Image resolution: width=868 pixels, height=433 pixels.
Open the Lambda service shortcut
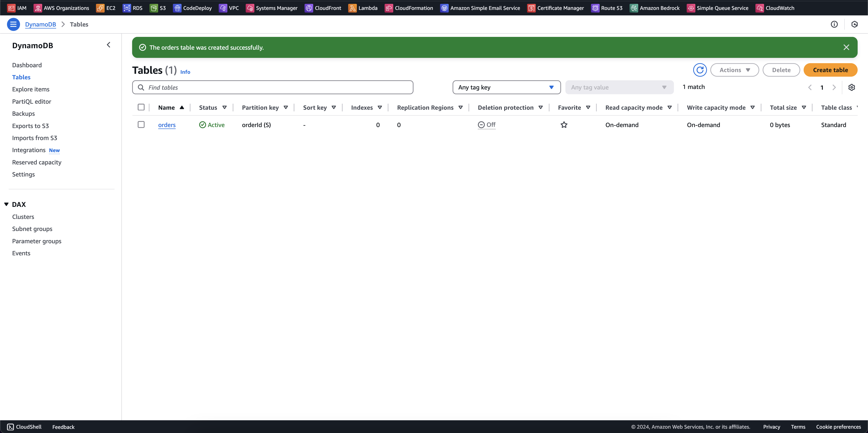point(363,8)
